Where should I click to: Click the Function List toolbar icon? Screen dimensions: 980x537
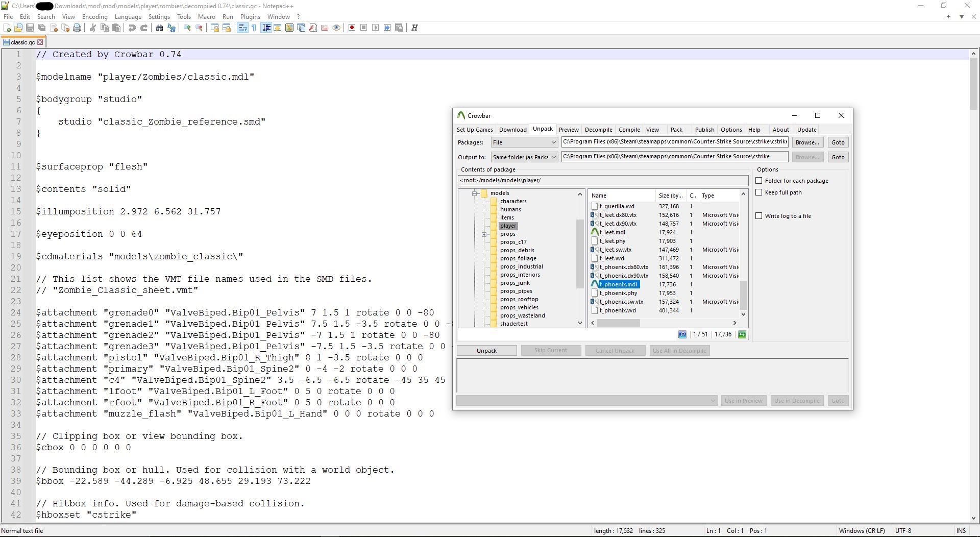(x=313, y=28)
